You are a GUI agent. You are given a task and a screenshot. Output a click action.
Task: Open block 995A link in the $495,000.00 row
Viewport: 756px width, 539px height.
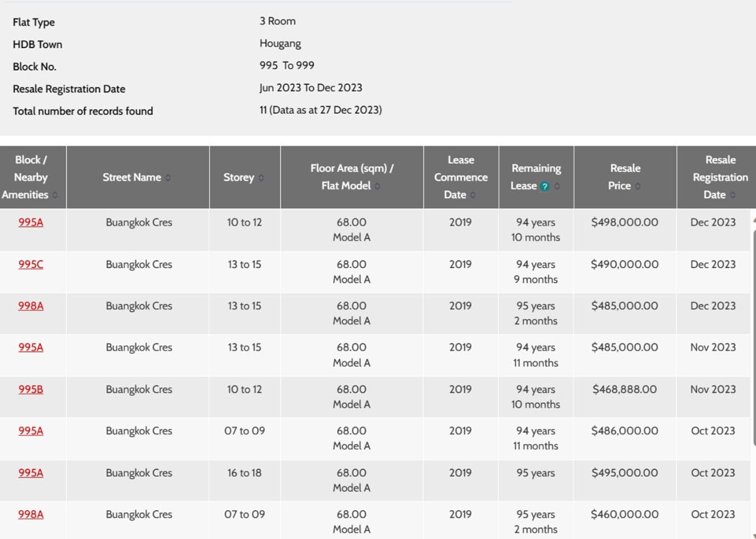[31, 473]
